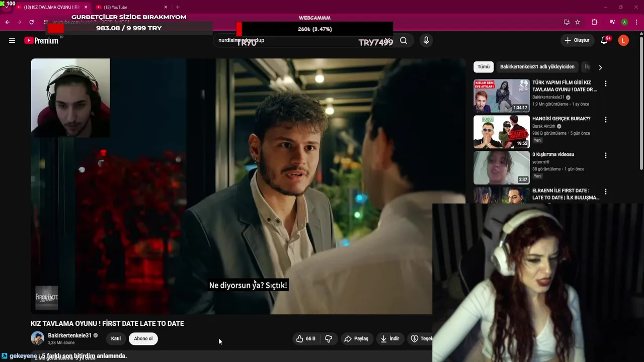
Task: Reload the page with refresh icon
Action: pos(31,22)
